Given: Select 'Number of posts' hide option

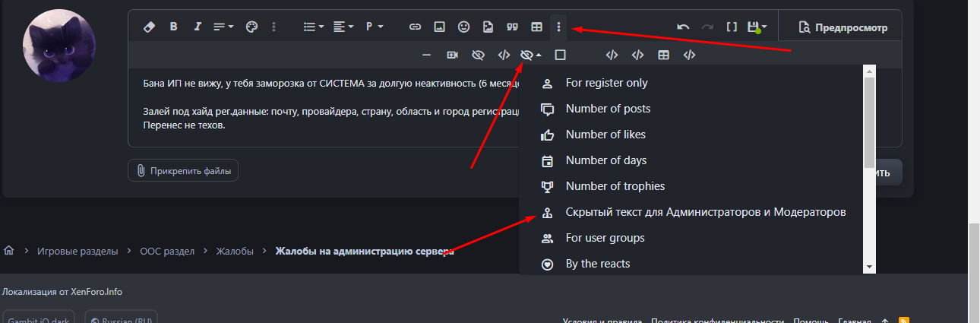Looking at the screenshot, I should click(608, 109).
